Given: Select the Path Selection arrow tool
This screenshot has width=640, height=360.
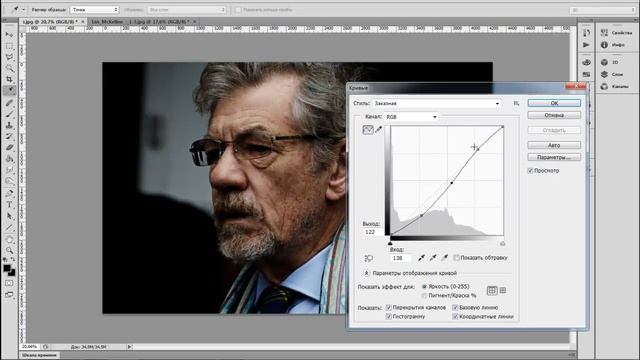Looking at the screenshot, I should tap(9, 216).
